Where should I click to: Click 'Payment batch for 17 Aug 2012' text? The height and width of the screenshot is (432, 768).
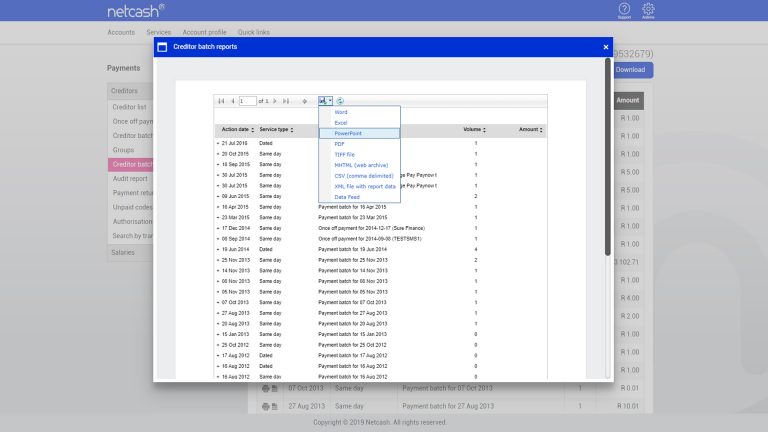point(353,356)
